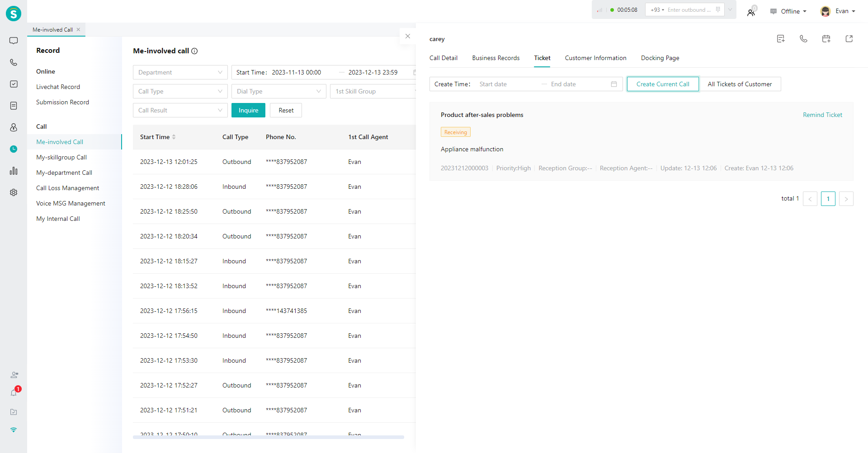Click the info icon beside Me-involved call
The width and height of the screenshot is (868, 453).
pos(194,51)
